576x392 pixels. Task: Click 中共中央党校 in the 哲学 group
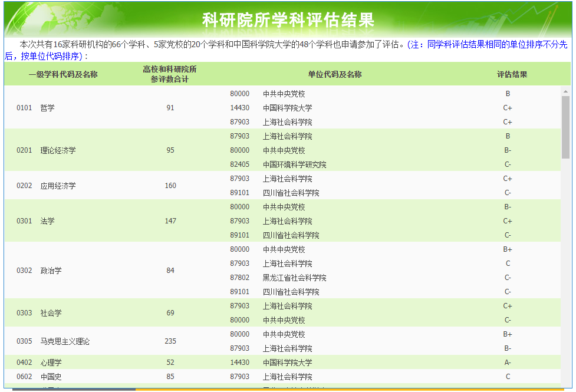coord(284,94)
